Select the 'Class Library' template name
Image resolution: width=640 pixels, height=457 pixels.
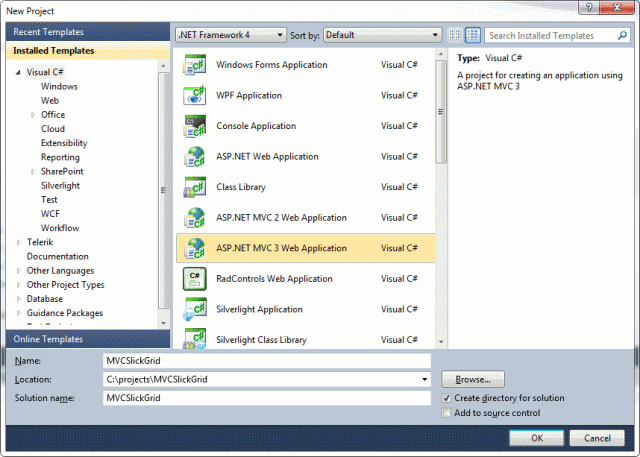click(241, 187)
